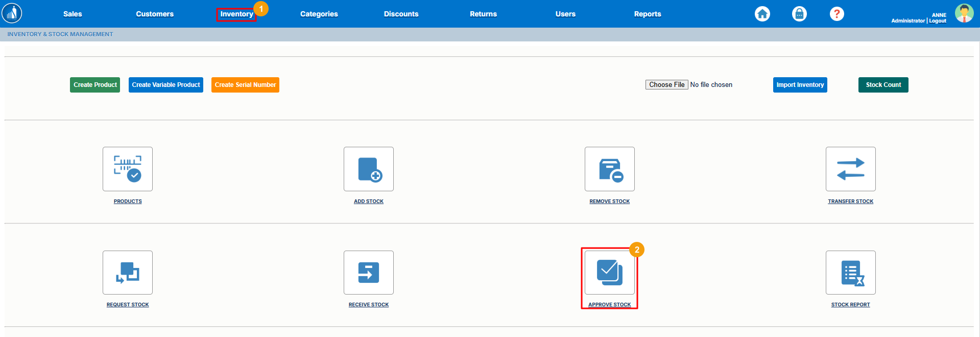Click the Add Stock icon
Screen dimensions: 980x337
369,169
